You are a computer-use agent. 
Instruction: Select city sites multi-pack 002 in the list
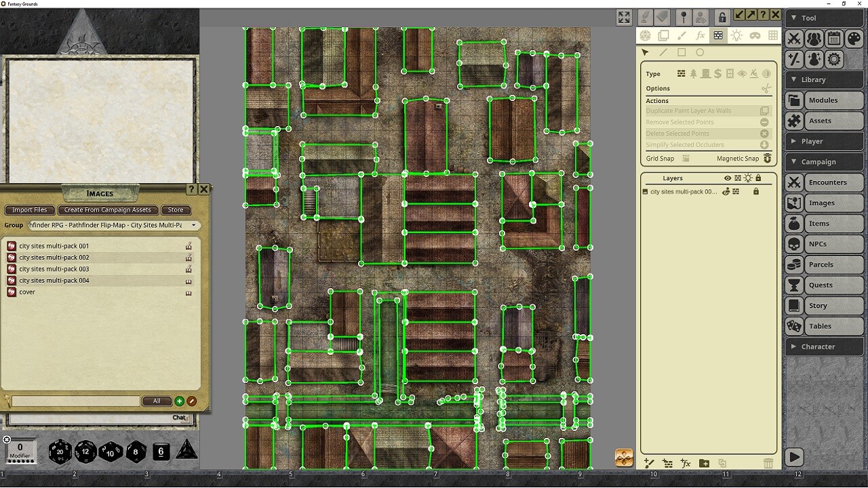[54, 257]
